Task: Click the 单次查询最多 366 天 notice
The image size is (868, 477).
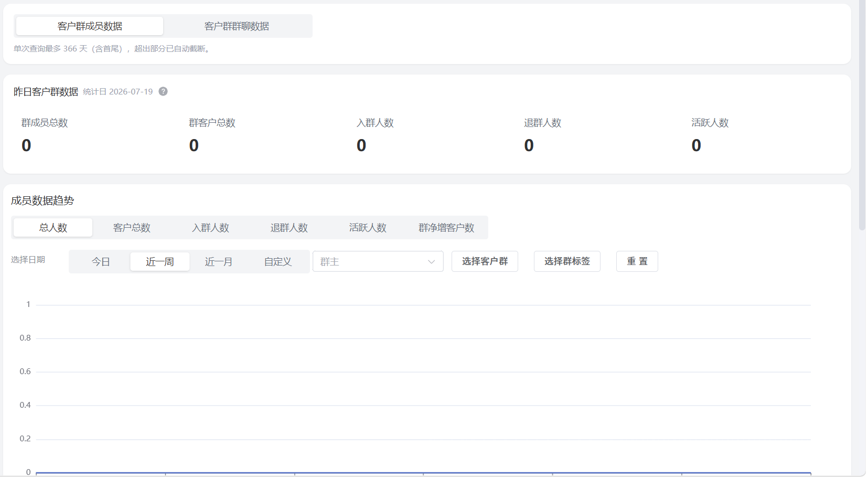Action: (x=113, y=49)
